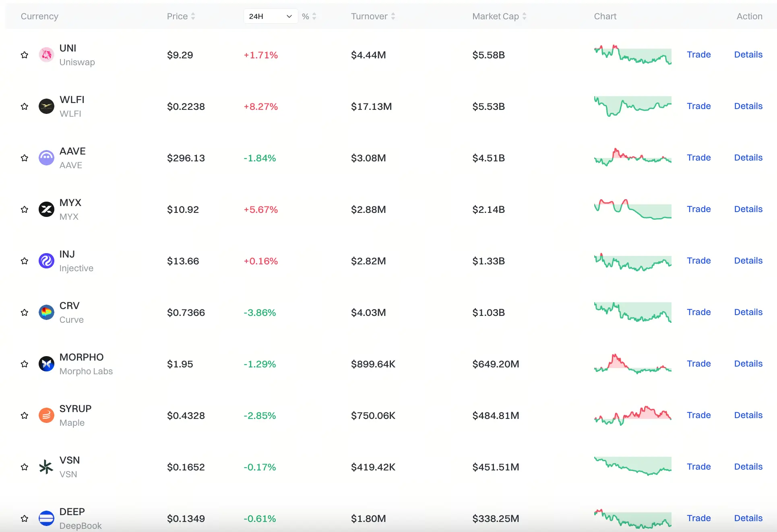This screenshot has height=532, width=777.
Task: Favorite VSN with its star
Action: coord(25,467)
